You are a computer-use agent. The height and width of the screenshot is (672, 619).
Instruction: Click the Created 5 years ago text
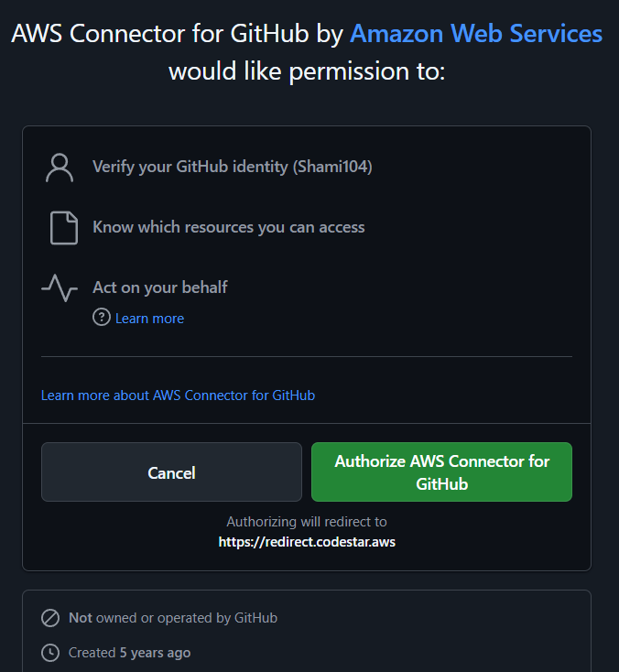tap(129, 653)
